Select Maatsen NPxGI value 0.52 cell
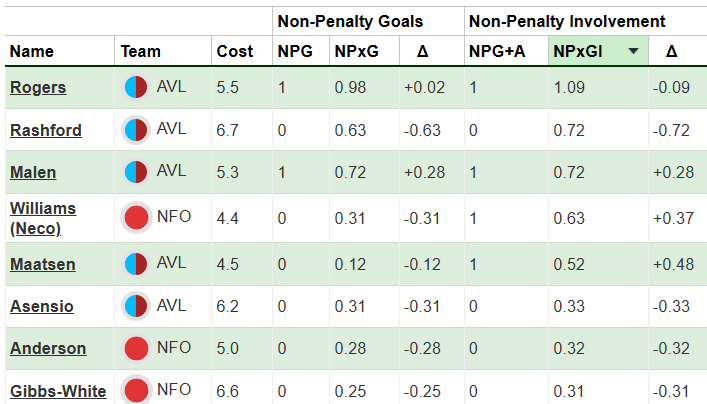Viewport: 707px width, 404px height. click(x=569, y=264)
